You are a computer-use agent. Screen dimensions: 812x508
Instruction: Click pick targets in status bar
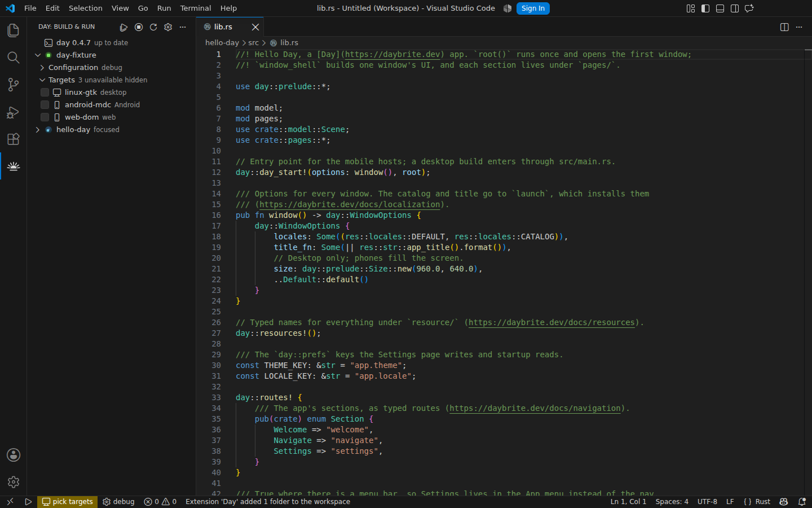pos(68,502)
